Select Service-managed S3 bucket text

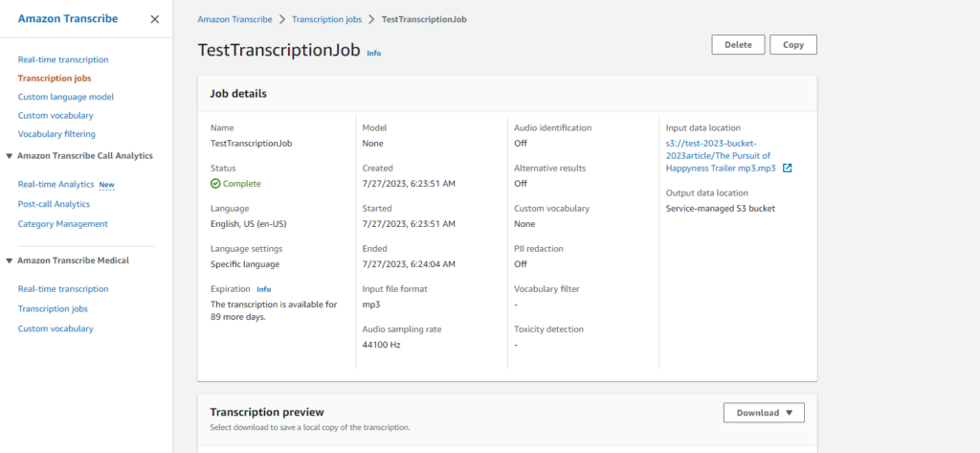721,209
